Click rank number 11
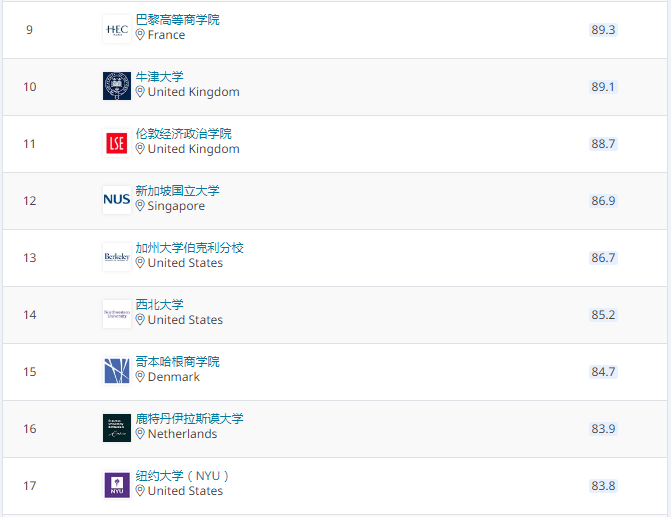Image resolution: width=671 pixels, height=517 pixels. pyautogui.click(x=30, y=143)
